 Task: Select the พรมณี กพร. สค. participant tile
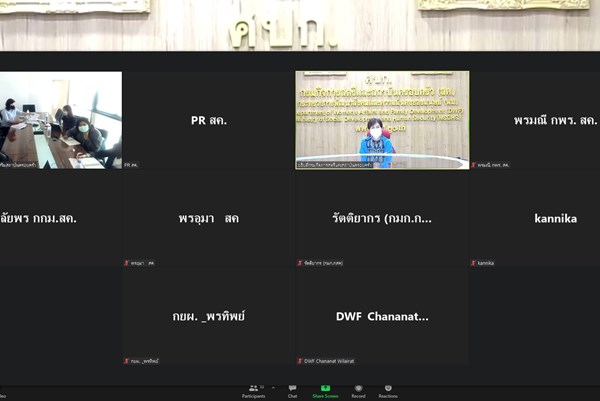pyautogui.click(x=535, y=120)
